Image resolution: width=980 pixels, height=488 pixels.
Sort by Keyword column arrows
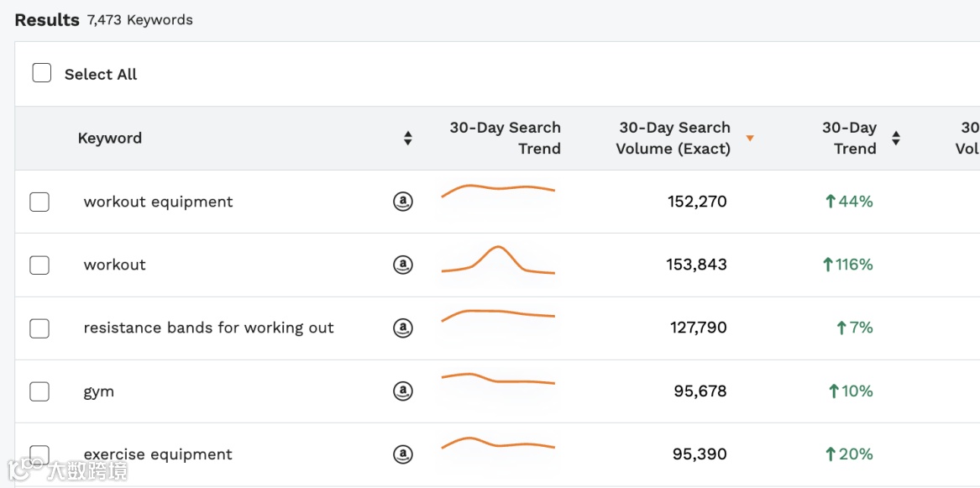point(408,139)
